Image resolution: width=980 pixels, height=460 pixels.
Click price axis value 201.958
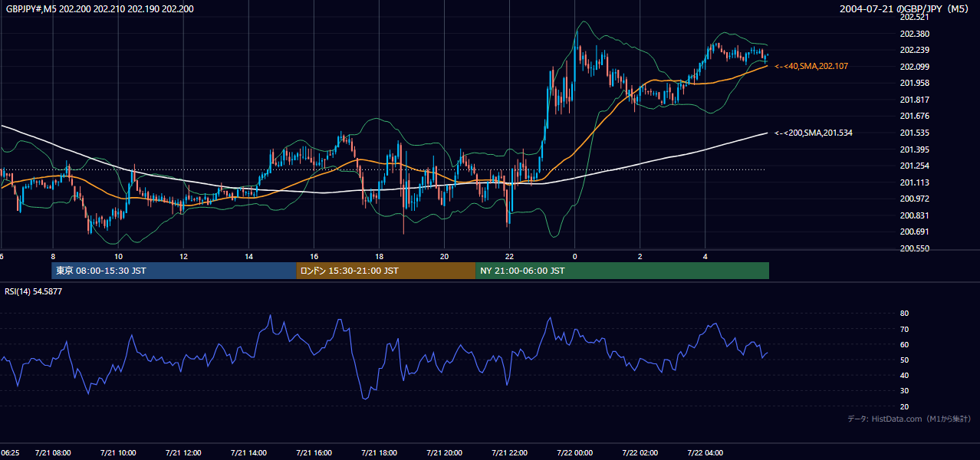[914, 83]
